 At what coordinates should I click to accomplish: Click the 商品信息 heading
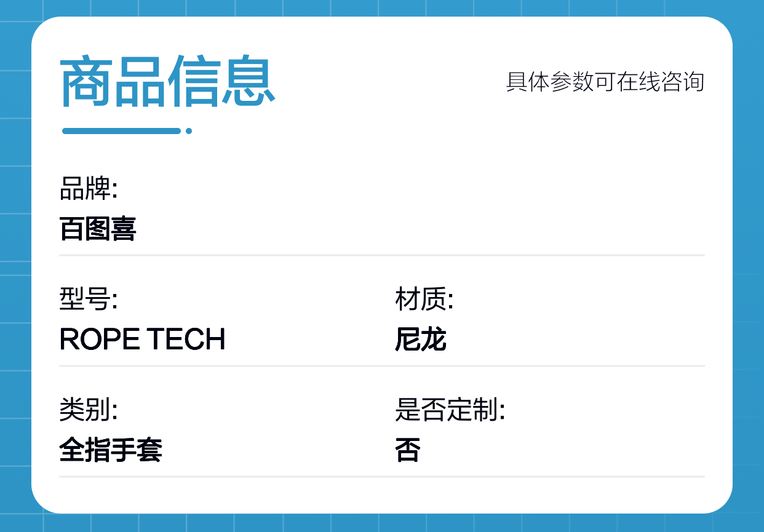coord(167,82)
